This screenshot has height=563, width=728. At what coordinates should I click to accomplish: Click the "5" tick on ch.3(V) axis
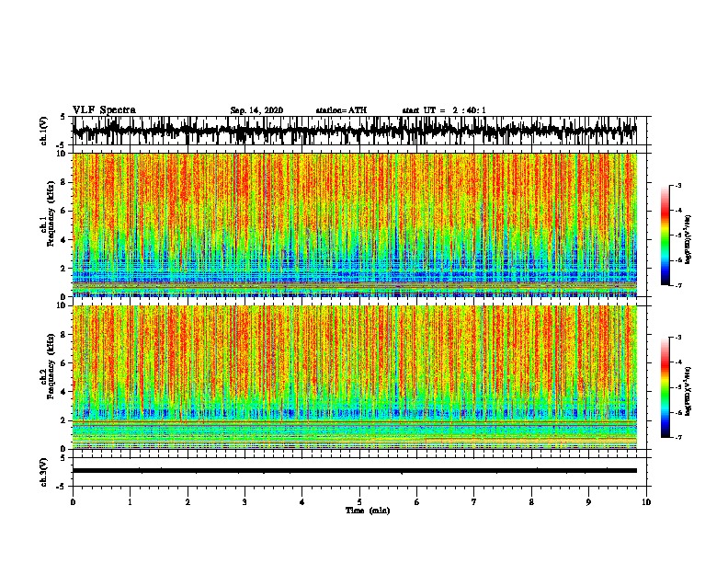(x=63, y=458)
